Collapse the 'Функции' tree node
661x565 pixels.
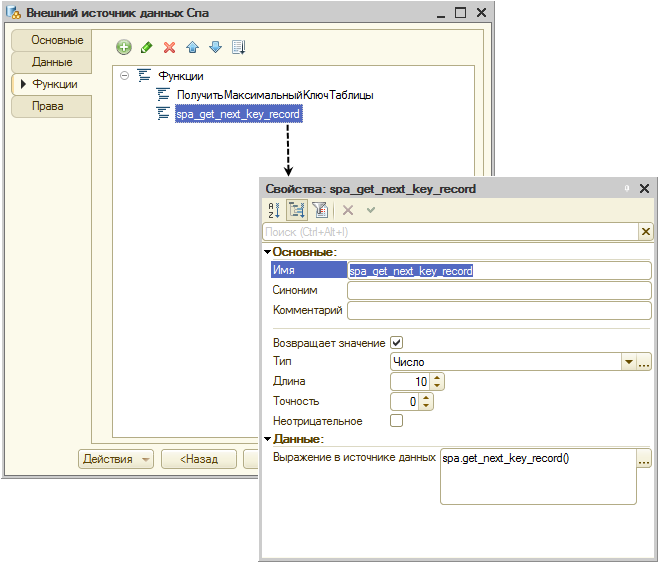point(123,76)
